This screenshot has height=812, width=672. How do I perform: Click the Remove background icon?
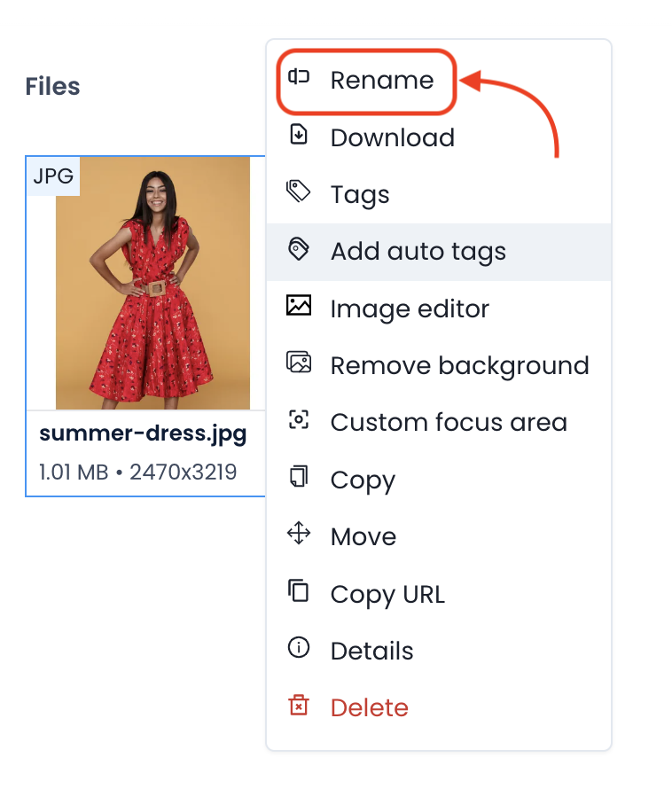299,362
